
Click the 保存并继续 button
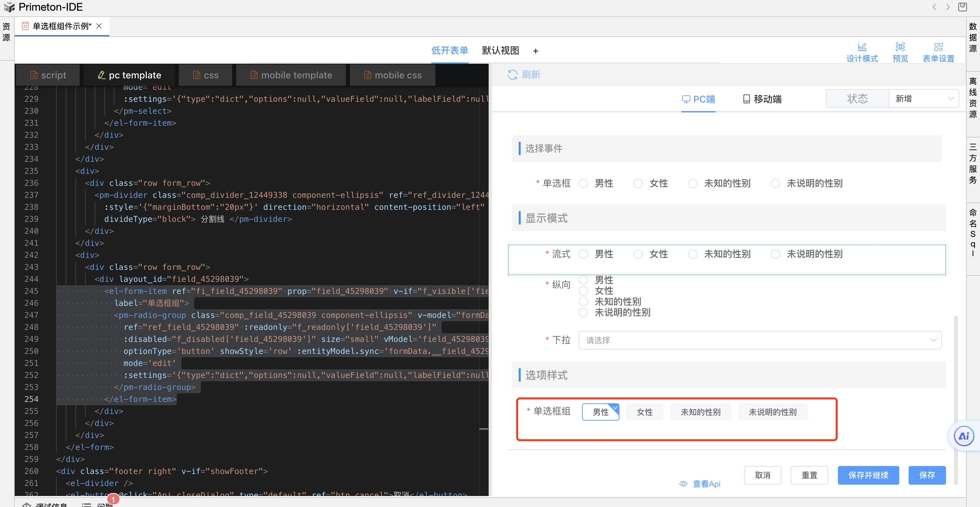coord(868,475)
